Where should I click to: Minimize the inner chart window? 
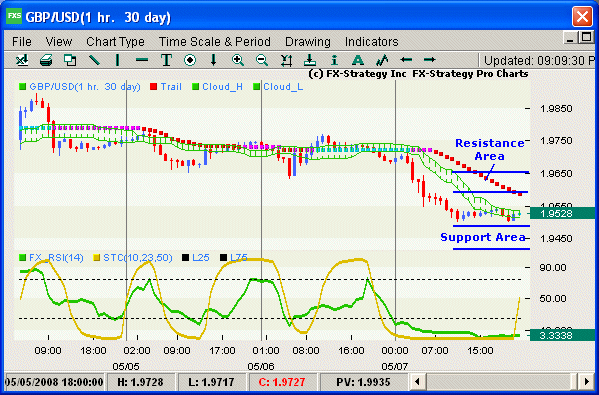point(570,38)
